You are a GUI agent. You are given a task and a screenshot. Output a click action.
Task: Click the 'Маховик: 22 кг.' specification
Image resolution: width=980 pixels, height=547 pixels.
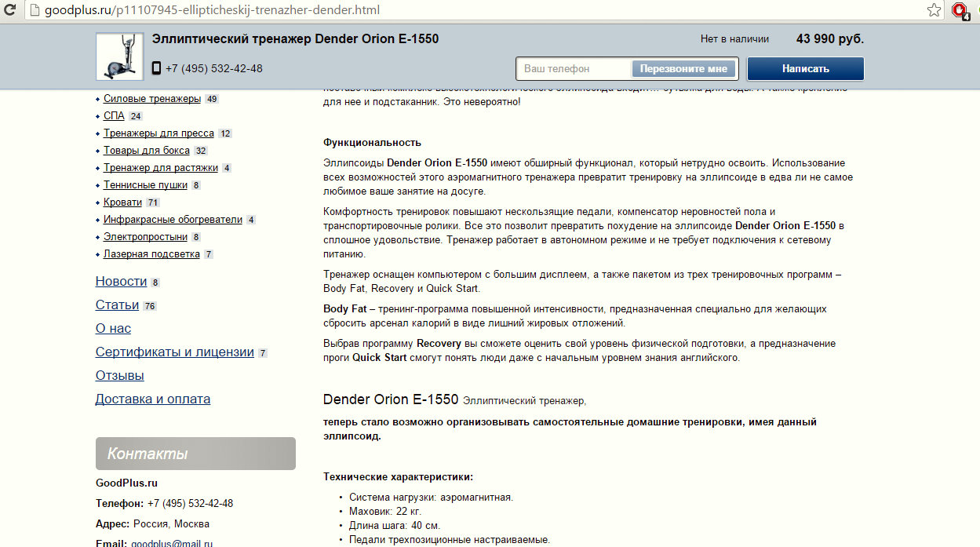point(385,512)
